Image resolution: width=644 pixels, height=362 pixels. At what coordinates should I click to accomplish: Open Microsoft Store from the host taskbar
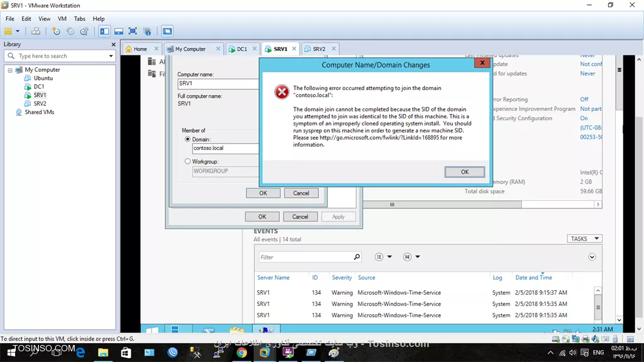click(126, 353)
